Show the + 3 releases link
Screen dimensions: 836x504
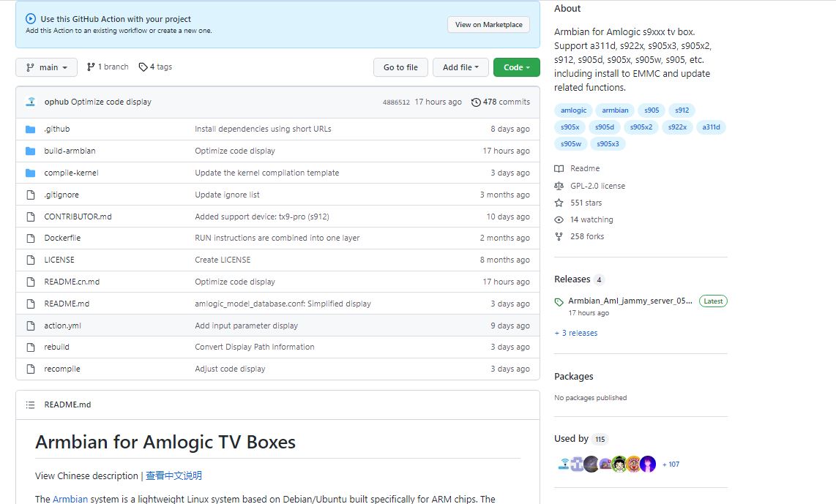pyautogui.click(x=576, y=333)
